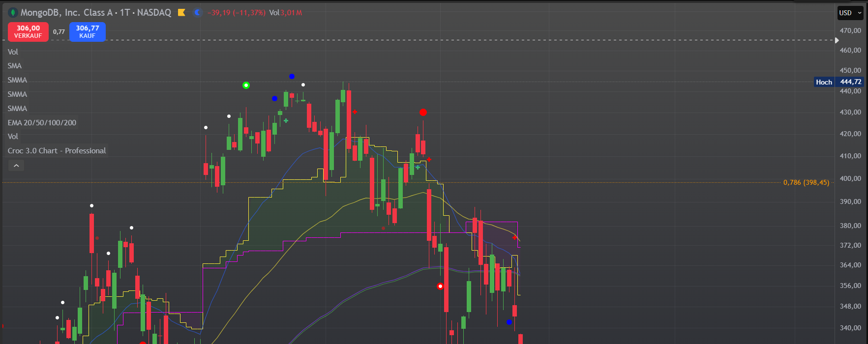This screenshot has width=868, height=344.
Task: Click the Hoch 444,72 price label
Action: 838,82
